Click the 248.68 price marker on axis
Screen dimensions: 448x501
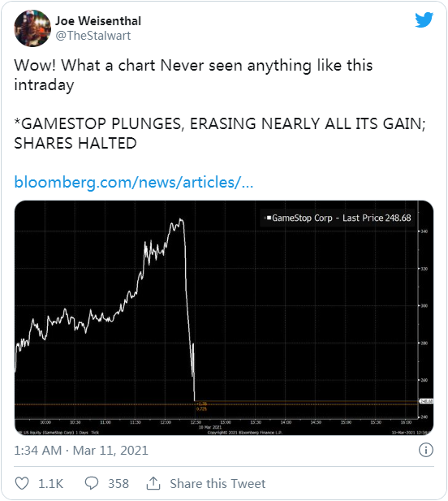click(426, 401)
